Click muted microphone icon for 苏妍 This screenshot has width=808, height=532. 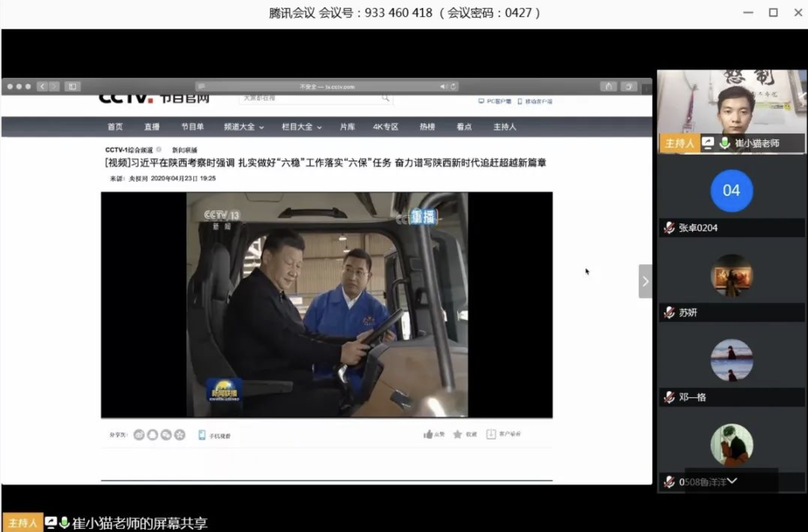[669, 312]
